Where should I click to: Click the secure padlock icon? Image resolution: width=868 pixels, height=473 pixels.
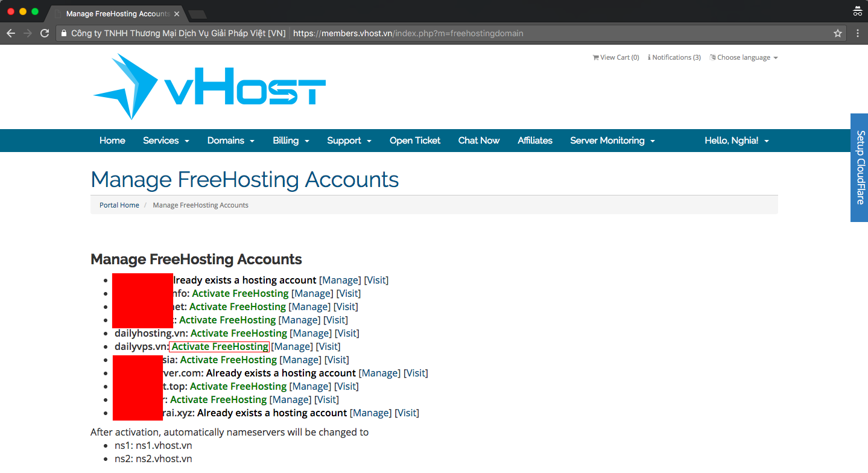coord(64,34)
